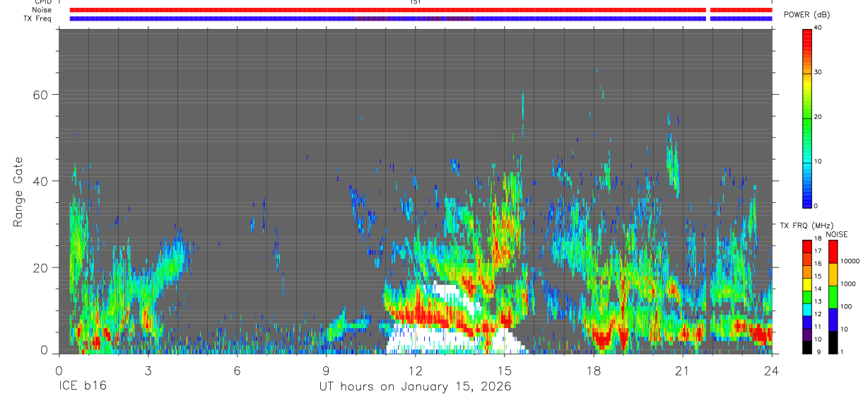868x401 pixels.
Task: Select the orange 1000 segment in NOISE colorbar
Action: click(833, 274)
